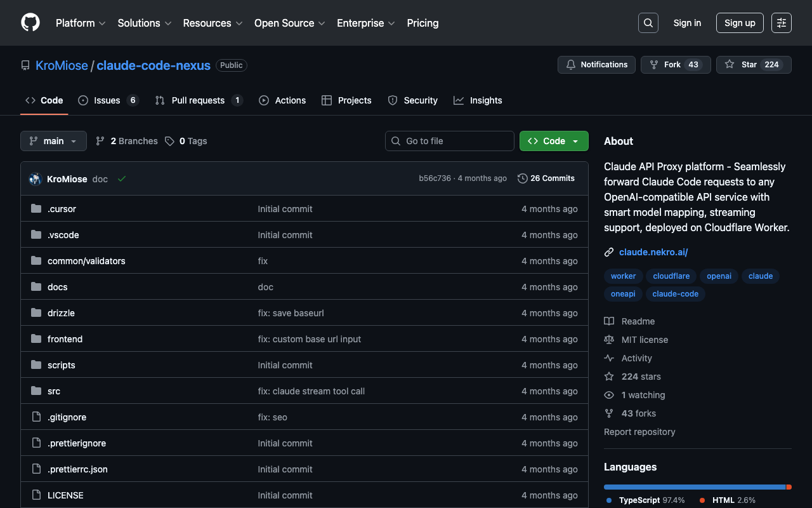This screenshot has width=812, height=508.
Task: Expand the main branch dropdown
Action: pyautogui.click(x=53, y=141)
